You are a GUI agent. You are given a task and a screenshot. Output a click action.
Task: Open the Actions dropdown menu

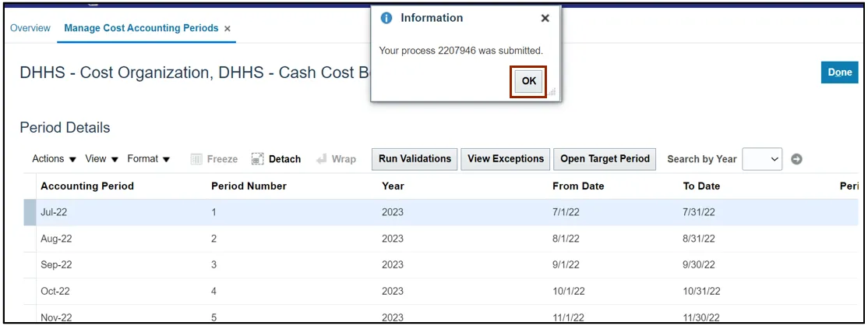pos(55,159)
